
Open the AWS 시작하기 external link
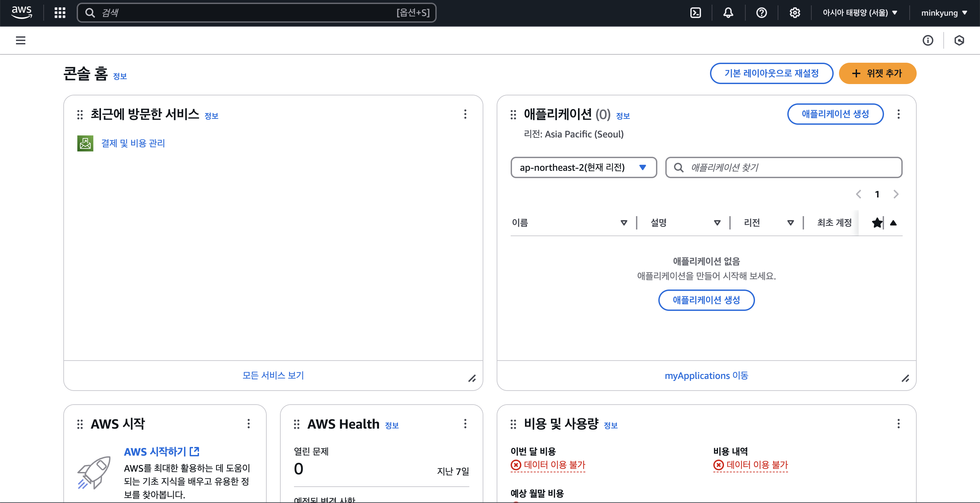tap(162, 452)
